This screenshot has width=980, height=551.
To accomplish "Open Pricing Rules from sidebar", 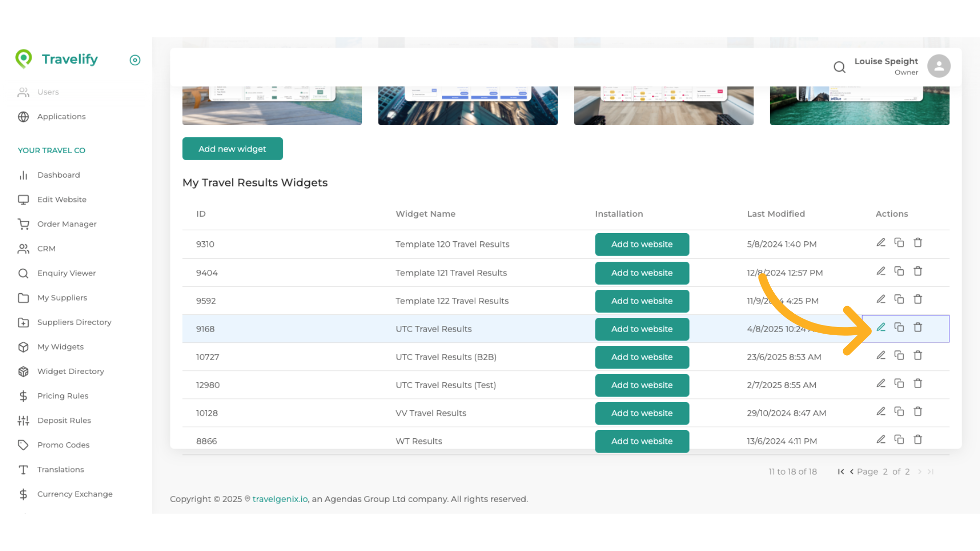I will [x=62, y=396].
